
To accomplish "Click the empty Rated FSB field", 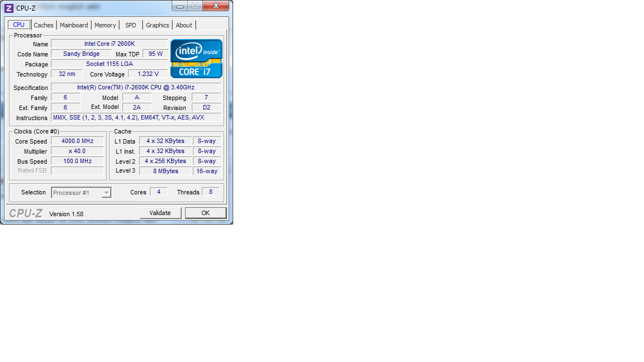I will pyautogui.click(x=77, y=171).
